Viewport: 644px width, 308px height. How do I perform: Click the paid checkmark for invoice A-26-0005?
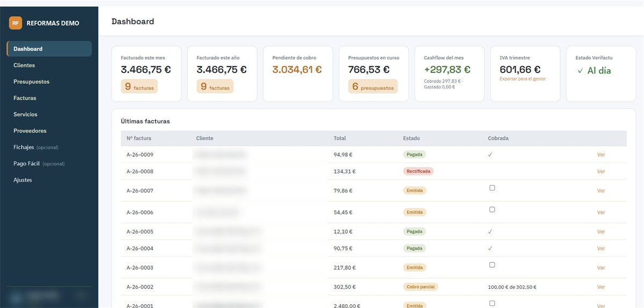(491, 232)
